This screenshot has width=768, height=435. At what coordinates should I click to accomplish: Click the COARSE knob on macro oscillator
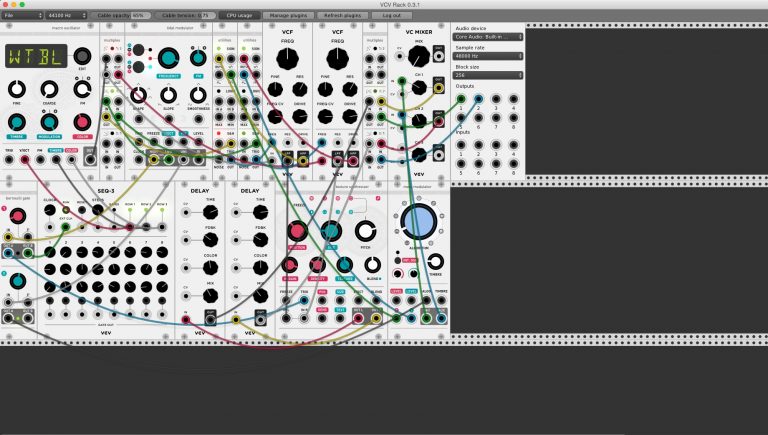pyautogui.click(x=49, y=89)
